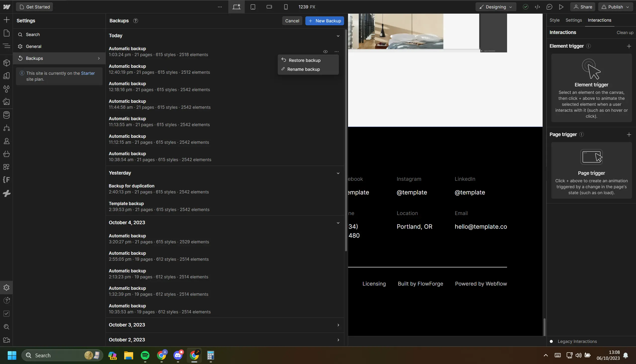Create a New Backup

[325, 21]
